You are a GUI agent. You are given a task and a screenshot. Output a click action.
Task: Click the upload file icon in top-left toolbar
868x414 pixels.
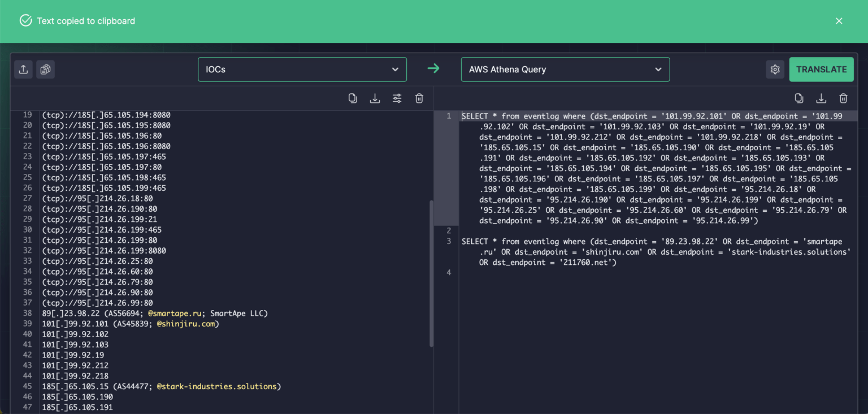23,69
